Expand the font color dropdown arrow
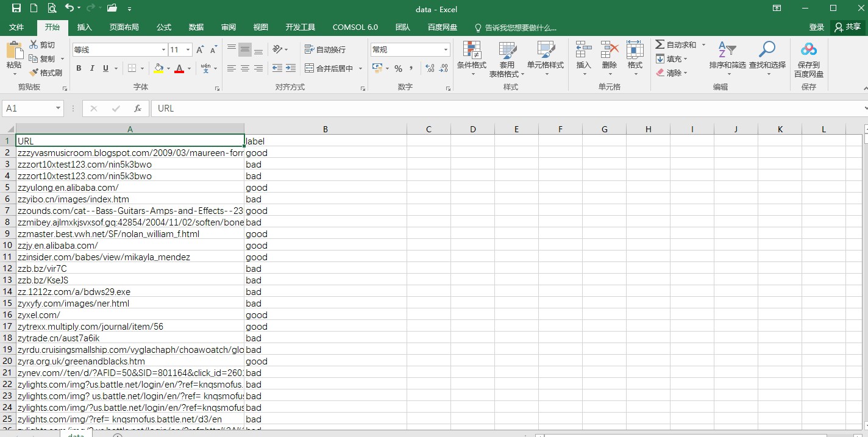This screenshot has width=868, height=437. click(190, 68)
